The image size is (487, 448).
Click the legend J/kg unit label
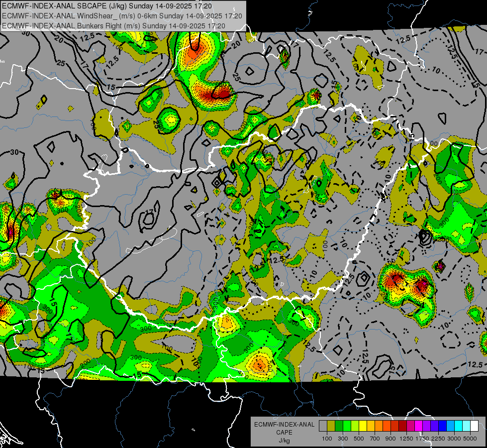coord(285,441)
